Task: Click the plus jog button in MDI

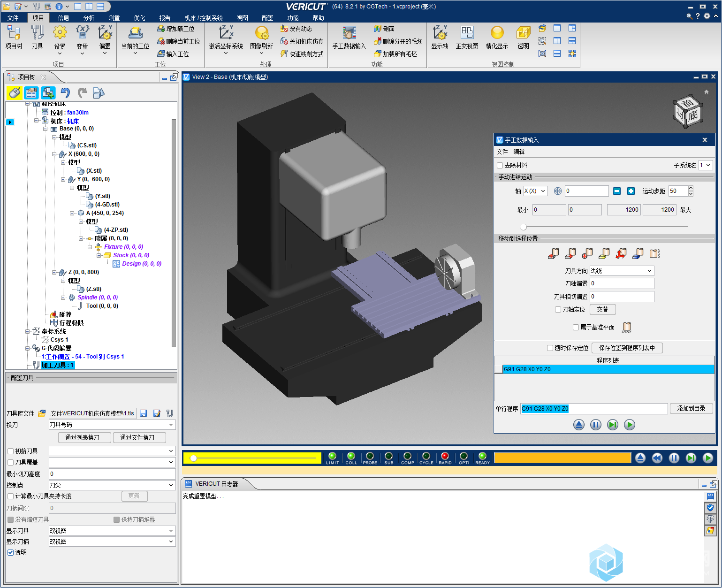Action: 631,191
